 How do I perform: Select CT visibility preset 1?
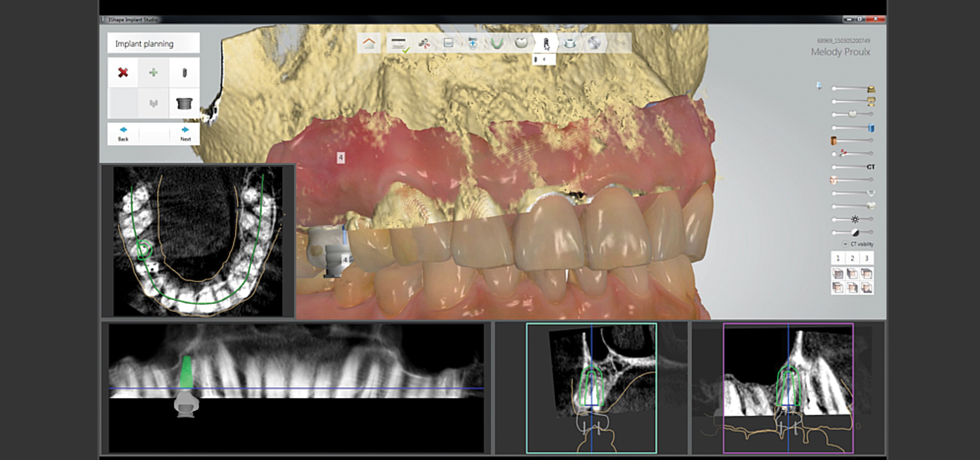[x=838, y=258]
